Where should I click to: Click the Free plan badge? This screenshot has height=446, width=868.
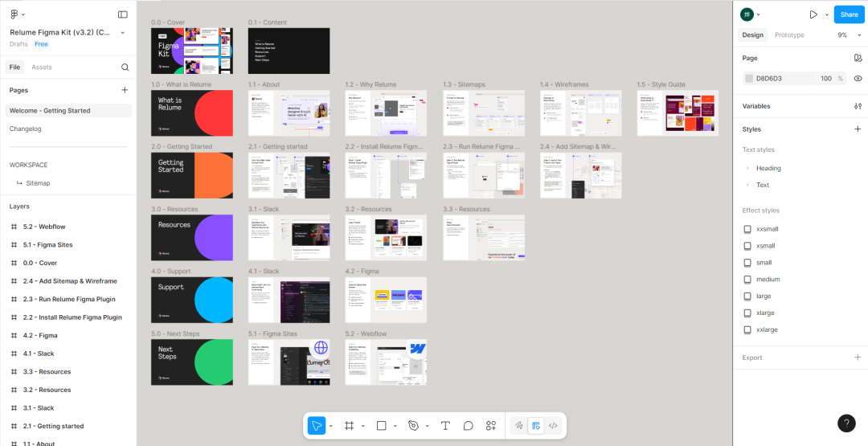42,44
